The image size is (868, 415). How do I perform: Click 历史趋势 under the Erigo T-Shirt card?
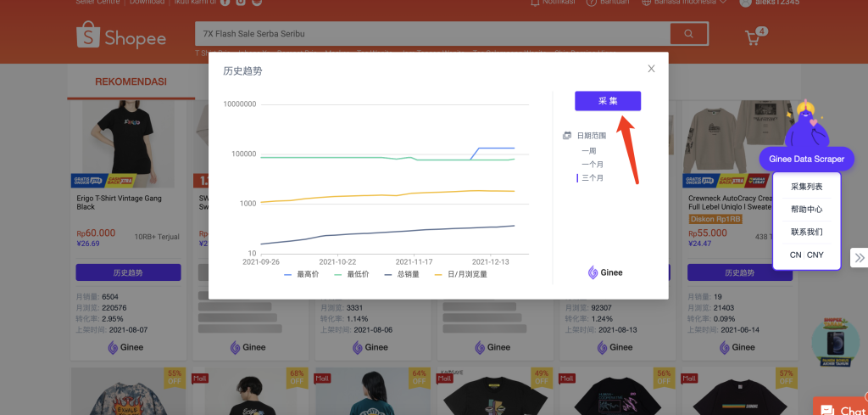(128, 272)
